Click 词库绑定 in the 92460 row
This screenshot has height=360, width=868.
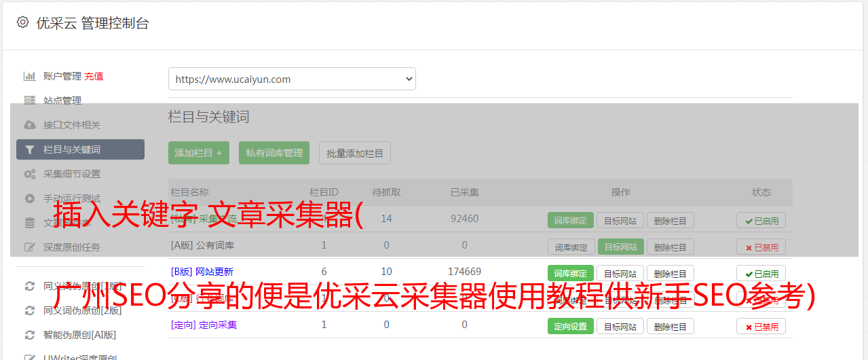pos(571,220)
